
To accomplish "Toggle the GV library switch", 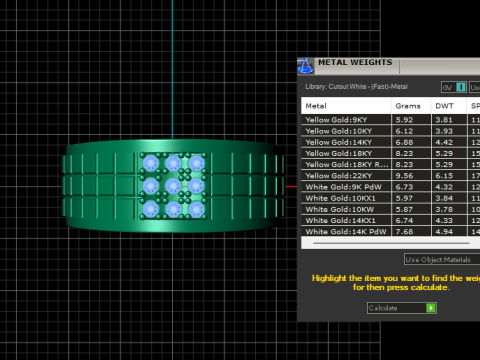I will tap(454, 87).
